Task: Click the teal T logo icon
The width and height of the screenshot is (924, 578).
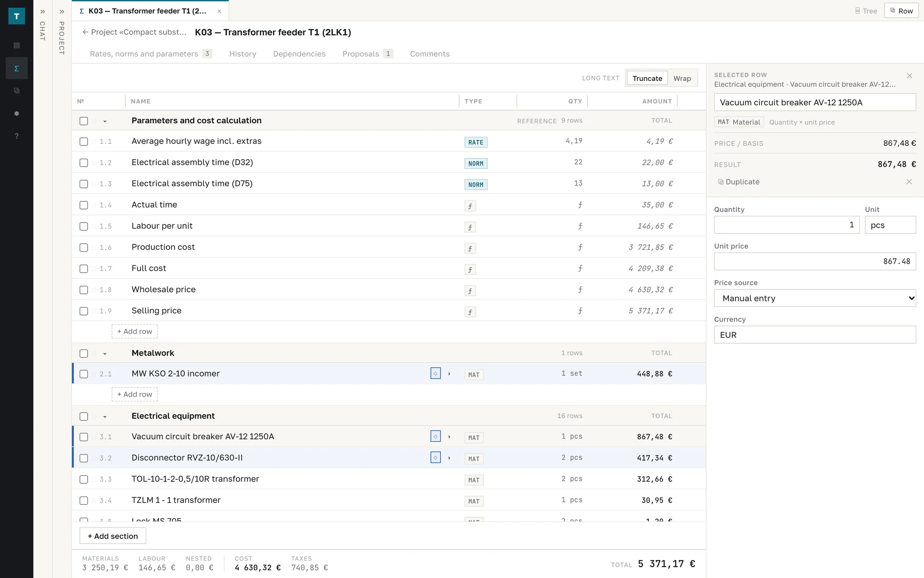Action: pyautogui.click(x=17, y=16)
